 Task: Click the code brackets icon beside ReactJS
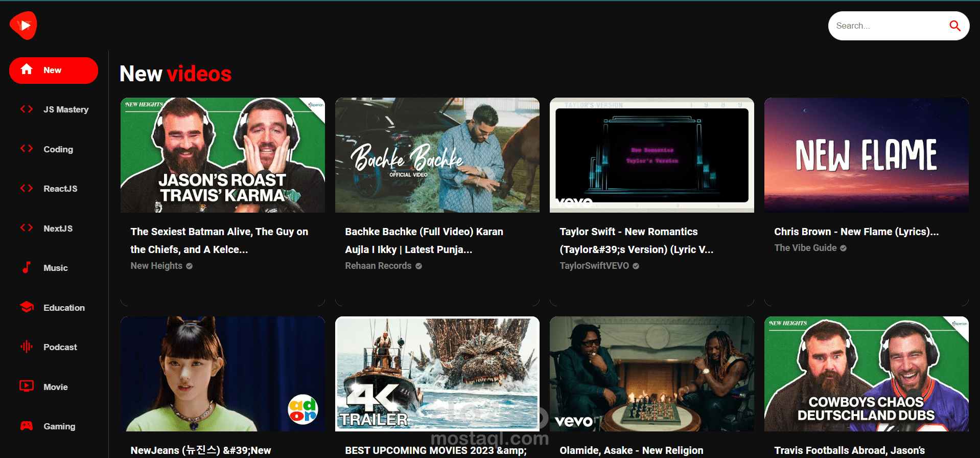click(x=27, y=188)
